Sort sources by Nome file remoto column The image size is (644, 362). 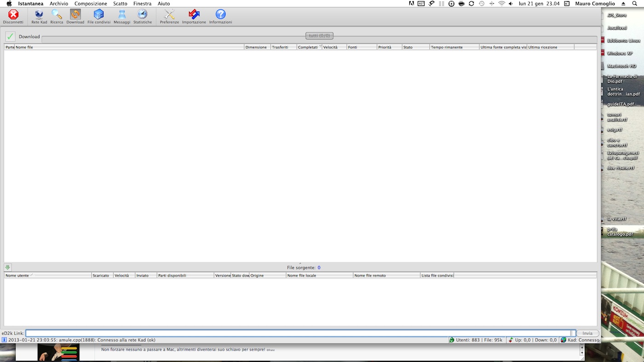(x=386, y=276)
